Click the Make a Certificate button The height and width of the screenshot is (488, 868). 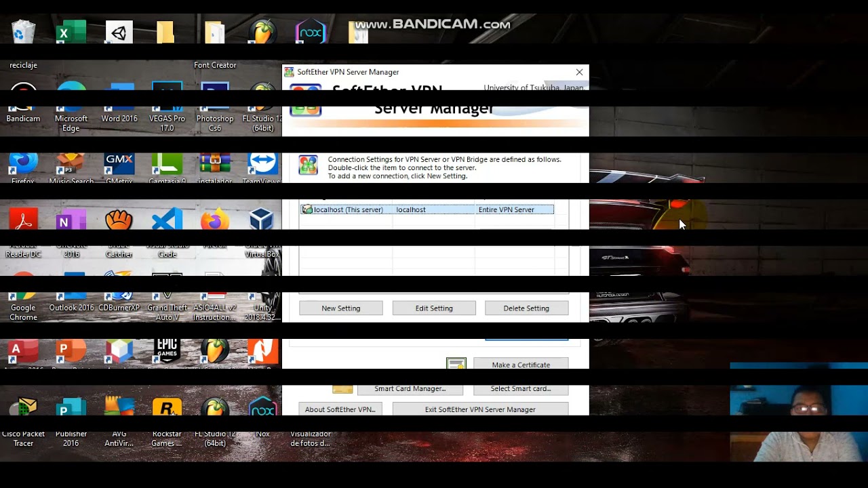521,364
